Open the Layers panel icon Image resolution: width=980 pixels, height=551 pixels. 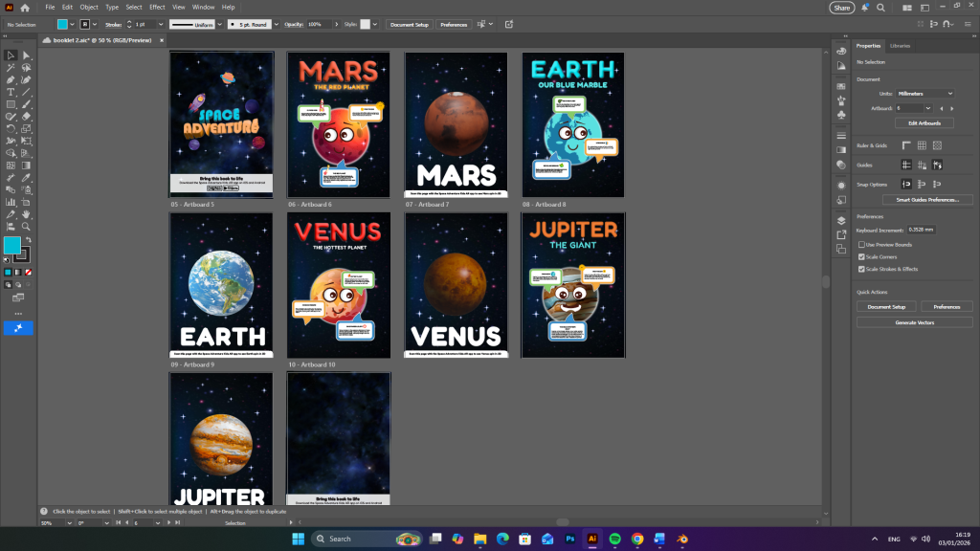841,220
